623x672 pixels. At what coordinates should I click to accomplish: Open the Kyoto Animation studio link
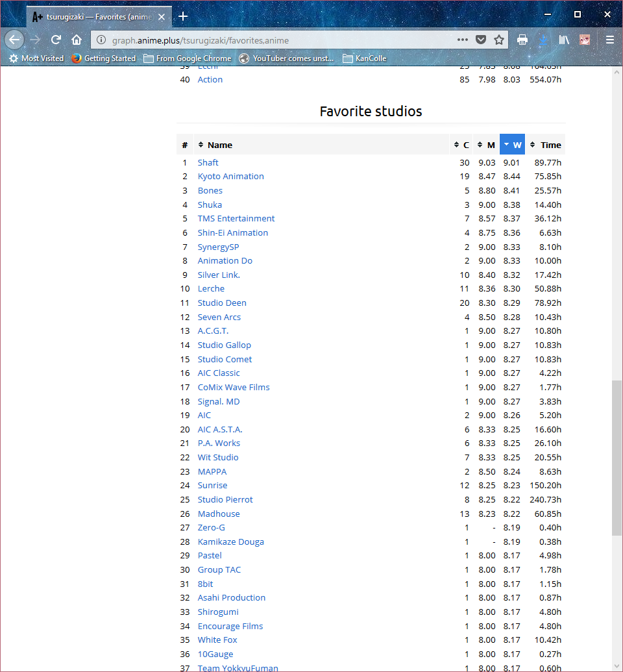tap(230, 177)
